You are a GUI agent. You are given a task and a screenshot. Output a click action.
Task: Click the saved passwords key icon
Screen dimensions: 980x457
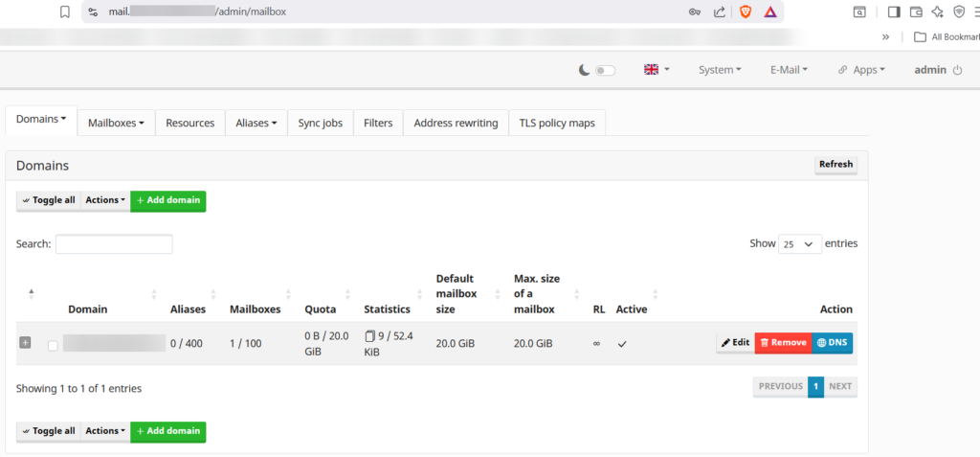point(695,11)
